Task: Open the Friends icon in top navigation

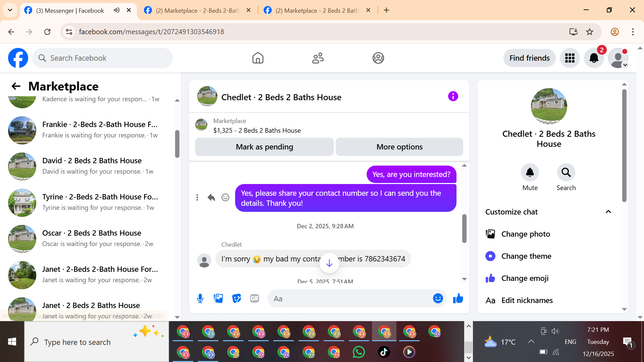Action: pyautogui.click(x=318, y=58)
